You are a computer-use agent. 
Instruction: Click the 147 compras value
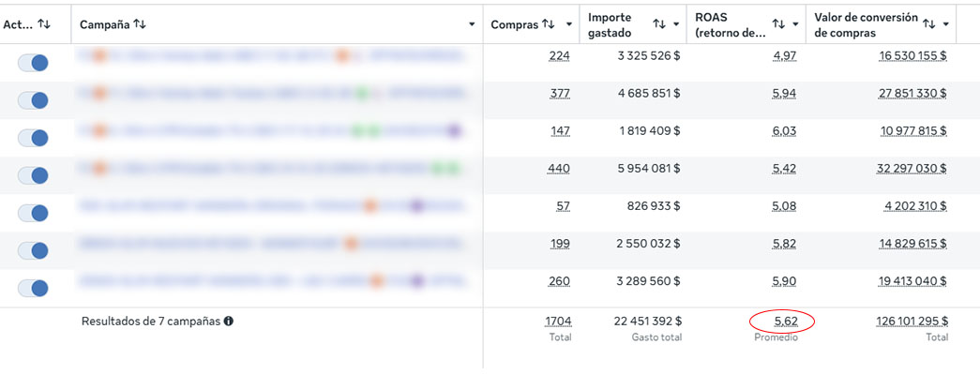pyautogui.click(x=560, y=131)
